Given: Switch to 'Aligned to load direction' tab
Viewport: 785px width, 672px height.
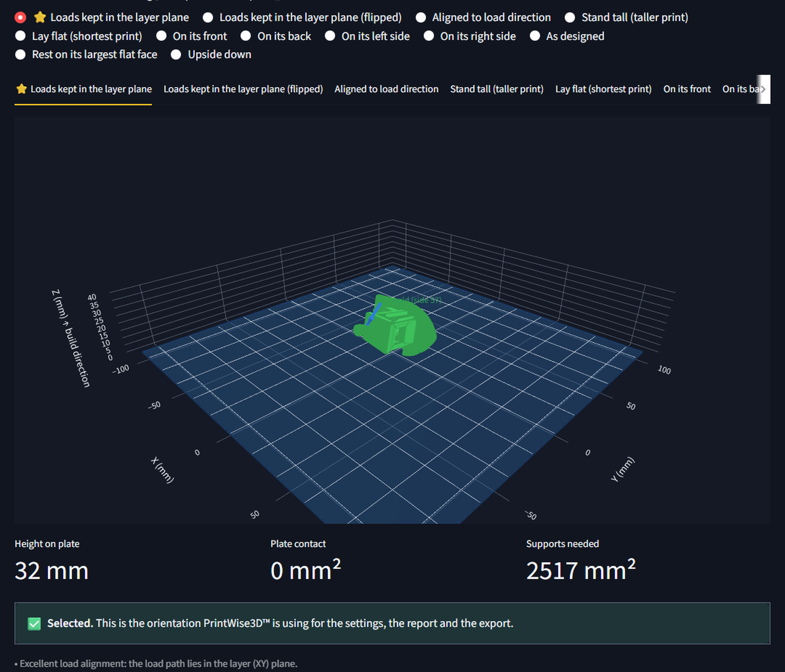Looking at the screenshot, I should pos(386,89).
